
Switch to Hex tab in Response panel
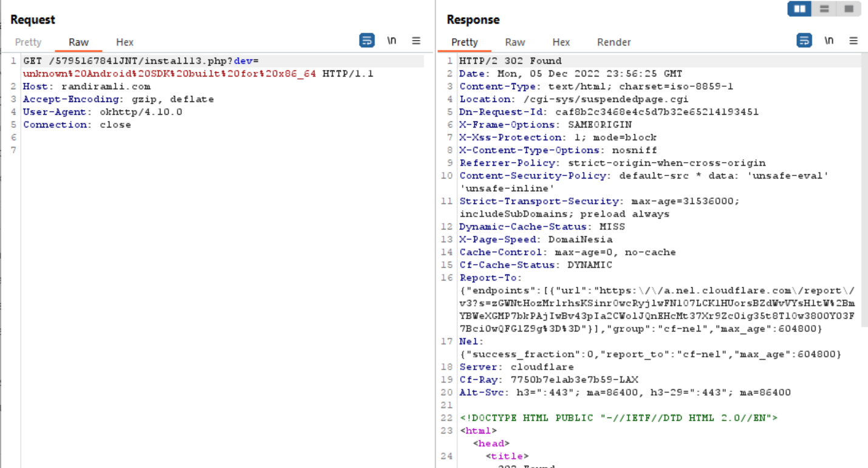[x=561, y=42]
